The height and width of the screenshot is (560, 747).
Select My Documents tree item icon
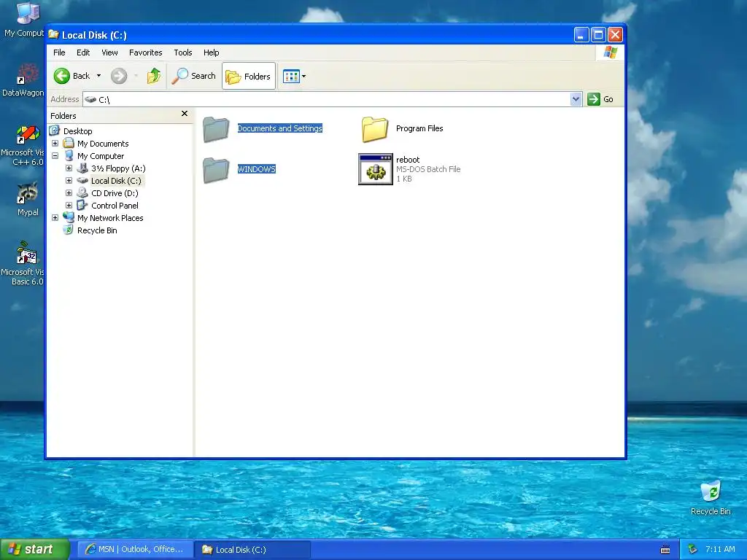(x=69, y=143)
